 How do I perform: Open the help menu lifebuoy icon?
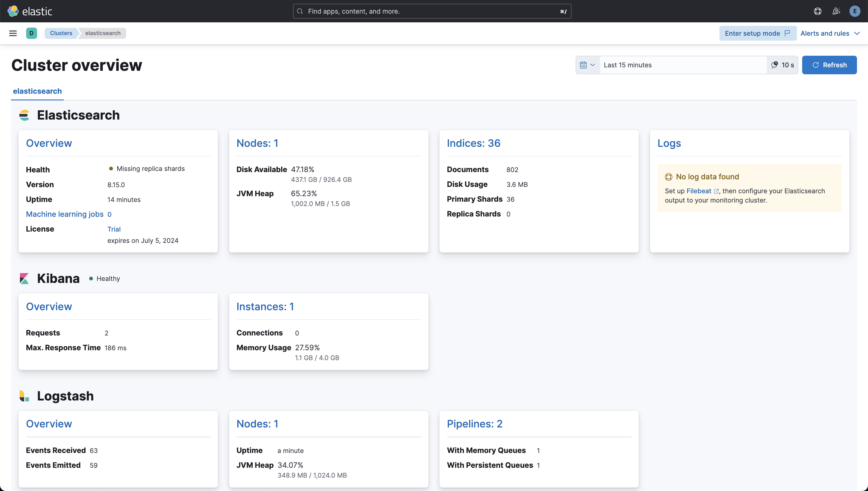[818, 11]
